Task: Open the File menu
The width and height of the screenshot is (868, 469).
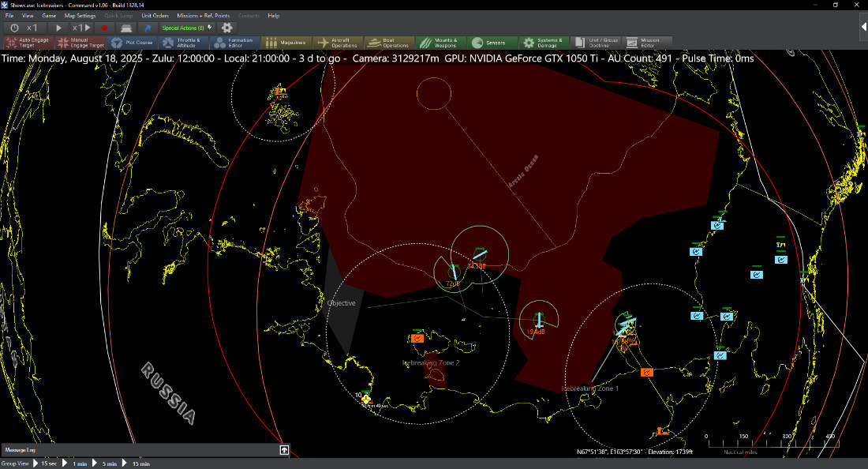Action: 9,16
